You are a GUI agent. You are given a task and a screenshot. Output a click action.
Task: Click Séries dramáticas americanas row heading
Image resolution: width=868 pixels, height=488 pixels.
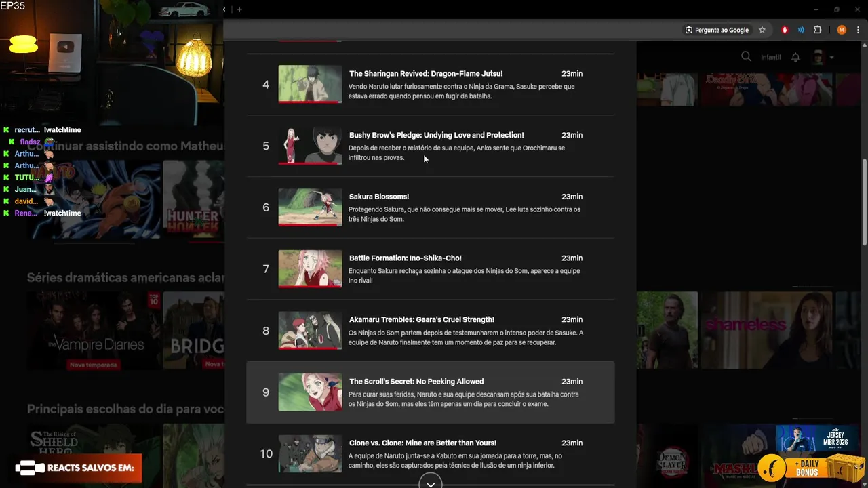coord(125,278)
